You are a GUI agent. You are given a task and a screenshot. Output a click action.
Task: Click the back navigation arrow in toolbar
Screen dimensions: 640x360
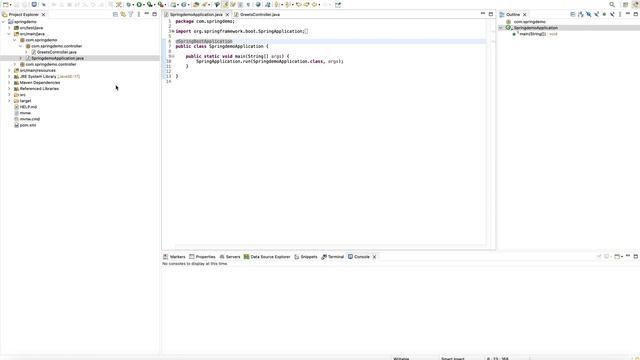click(314, 4)
